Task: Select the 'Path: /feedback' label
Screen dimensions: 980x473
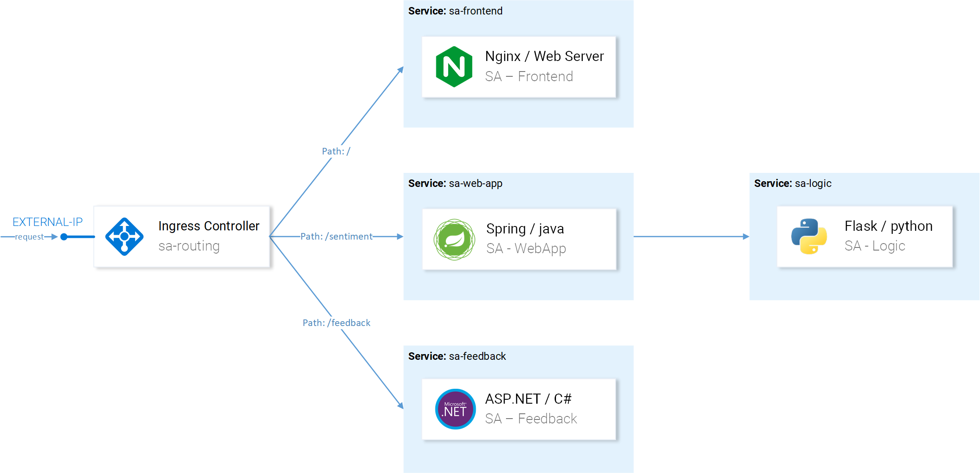Action: point(336,323)
